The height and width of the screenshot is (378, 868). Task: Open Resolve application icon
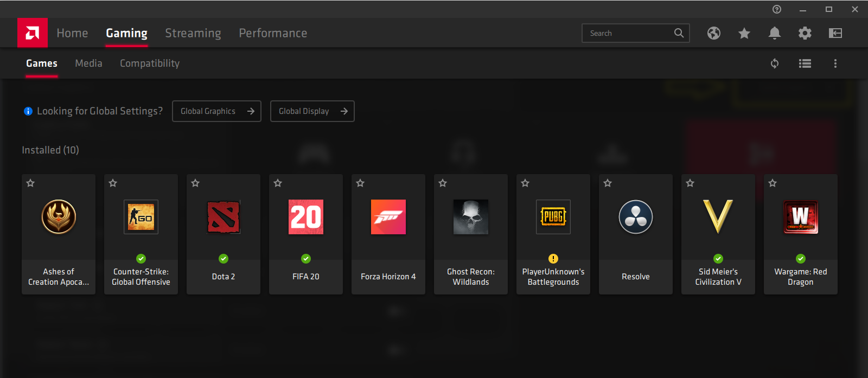[x=636, y=217]
